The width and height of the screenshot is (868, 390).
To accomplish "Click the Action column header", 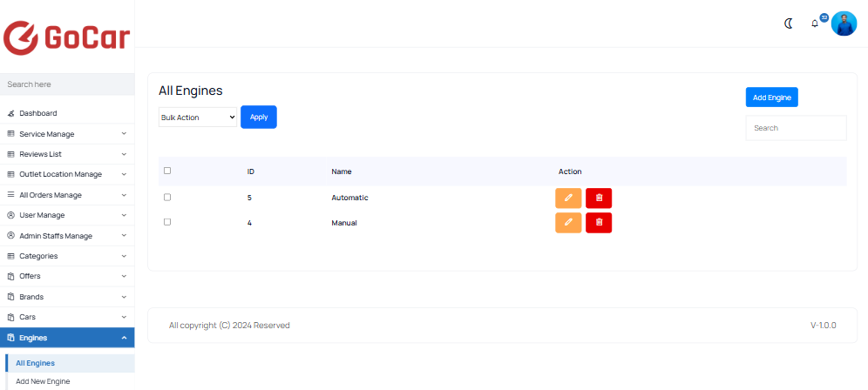I will pos(570,171).
